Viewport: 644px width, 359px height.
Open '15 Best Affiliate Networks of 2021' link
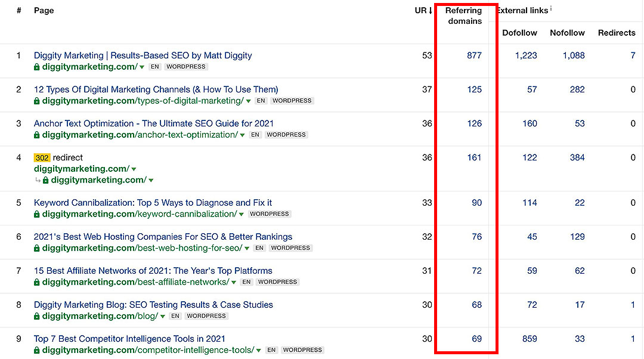point(153,271)
